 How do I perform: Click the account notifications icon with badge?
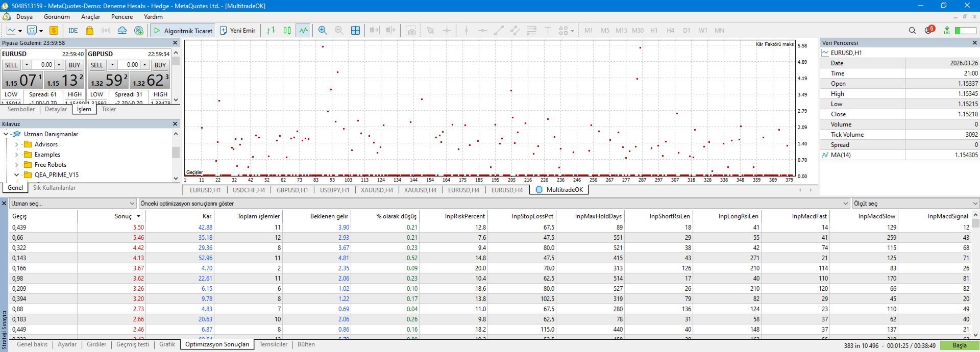pyautogui.click(x=929, y=30)
